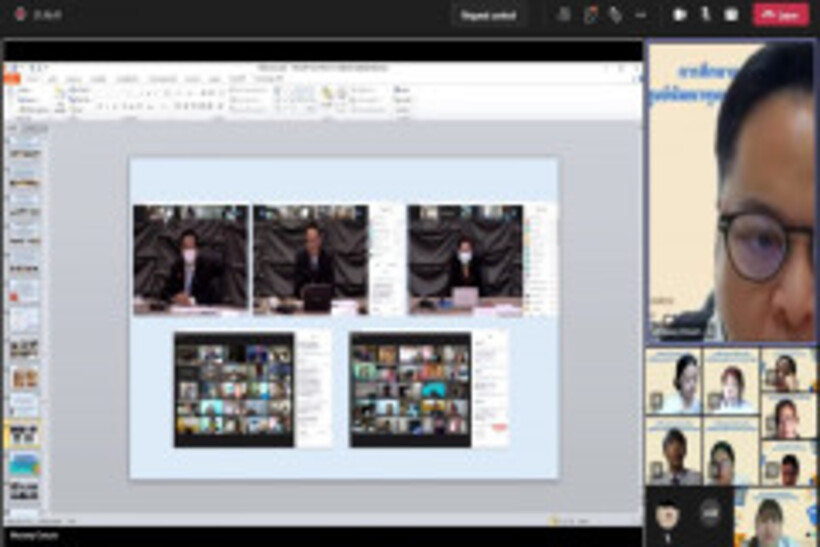Select the middle slide photo of man with laptop
The image size is (820, 547).
click(x=311, y=260)
